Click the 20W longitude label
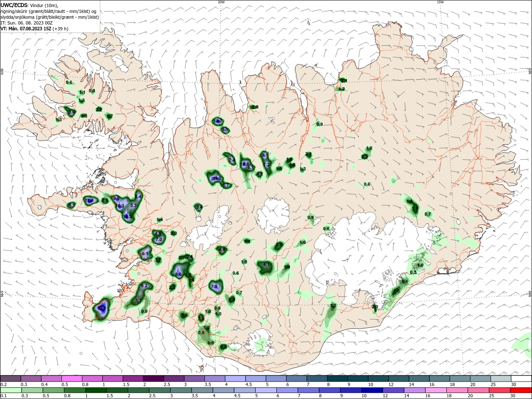532x399 pixels. point(221,2)
